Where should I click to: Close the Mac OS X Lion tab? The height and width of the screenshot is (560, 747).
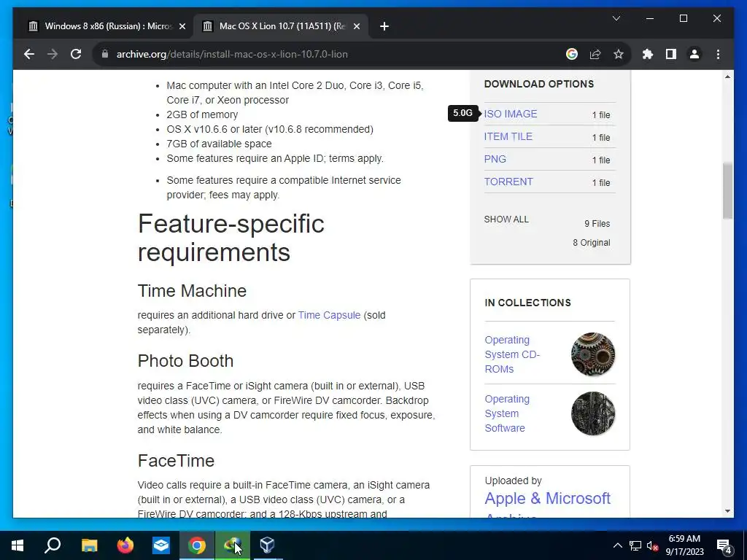[356, 26]
